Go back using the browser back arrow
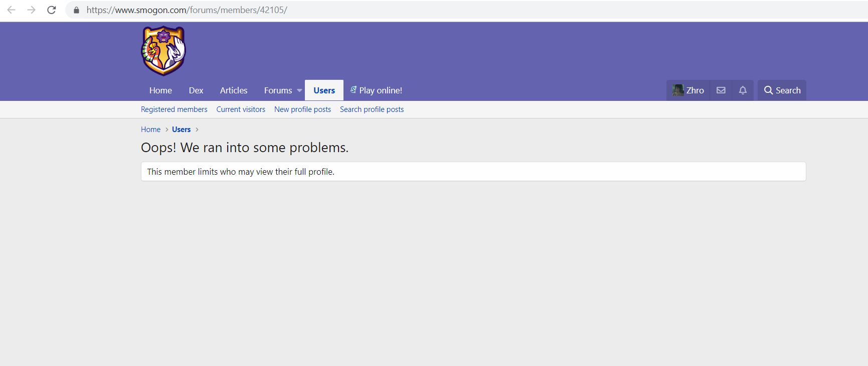The width and height of the screenshot is (868, 366). pyautogui.click(x=12, y=10)
